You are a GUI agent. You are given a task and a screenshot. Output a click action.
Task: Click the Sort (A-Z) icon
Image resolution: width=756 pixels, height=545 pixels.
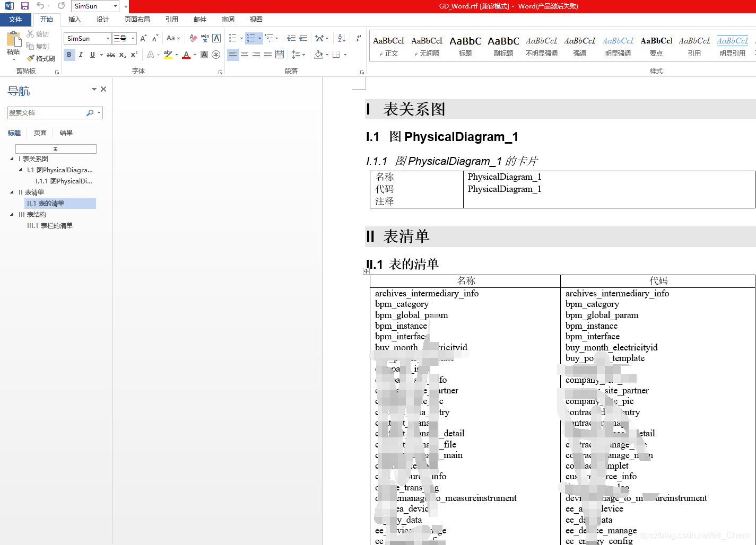click(342, 38)
